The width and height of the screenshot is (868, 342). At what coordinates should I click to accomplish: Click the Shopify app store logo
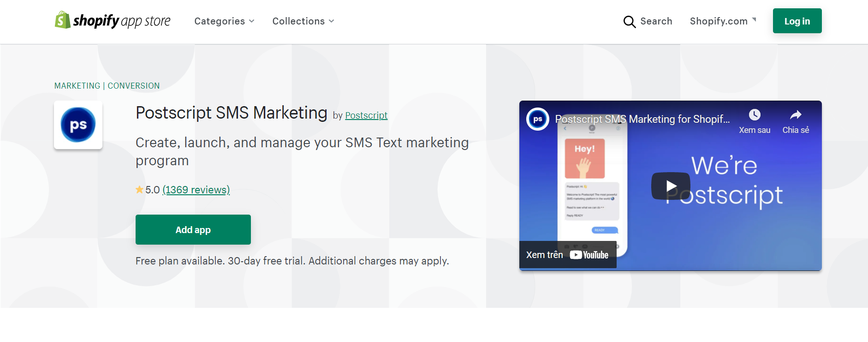click(x=113, y=21)
